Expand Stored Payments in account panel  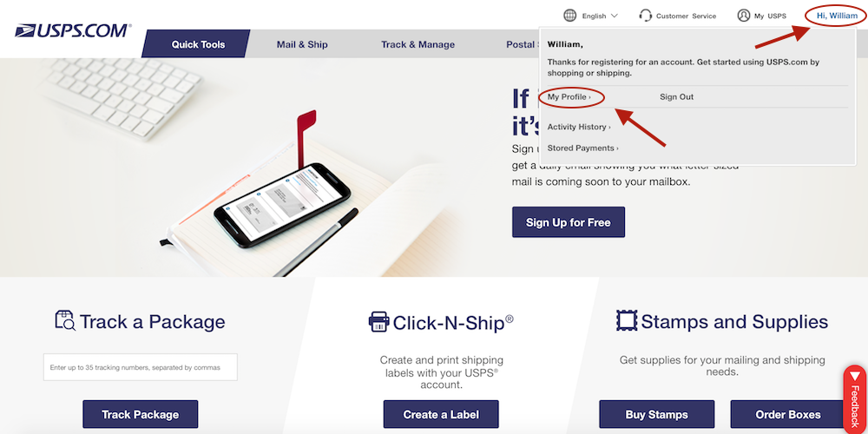tap(583, 148)
